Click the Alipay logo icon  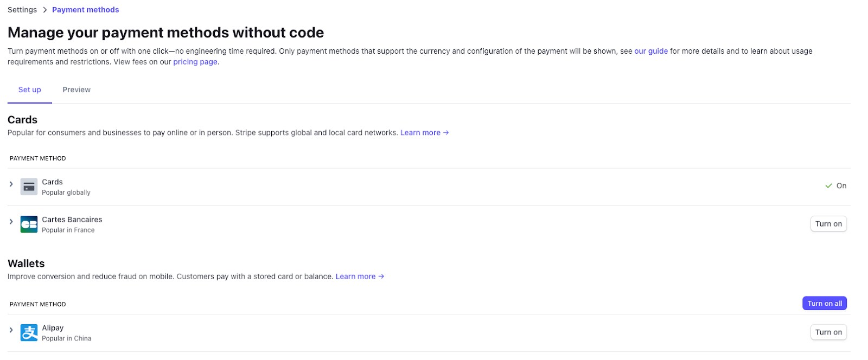[29, 332]
